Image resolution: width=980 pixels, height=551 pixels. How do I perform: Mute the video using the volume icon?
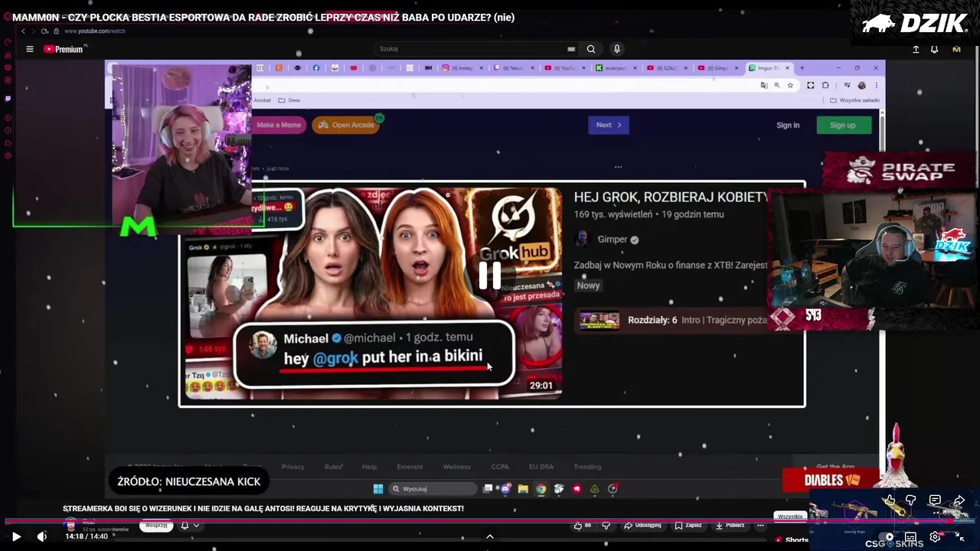coord(42,536)
